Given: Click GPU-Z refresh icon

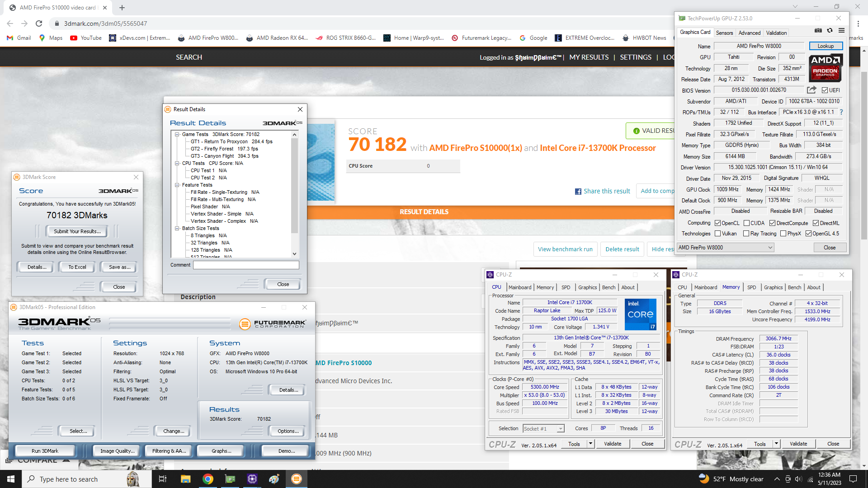Looking at the screenshot, I should 830,31.
